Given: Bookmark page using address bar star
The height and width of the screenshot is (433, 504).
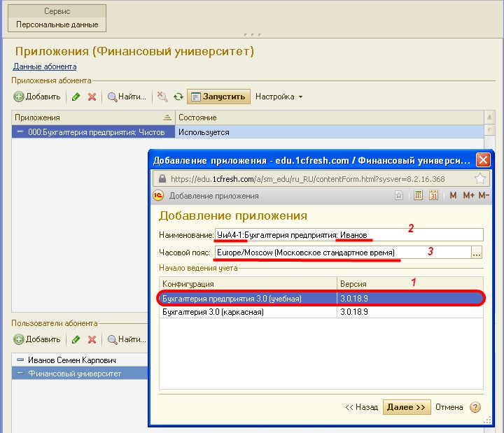Looking at the screenshot, I should (480, 178).
